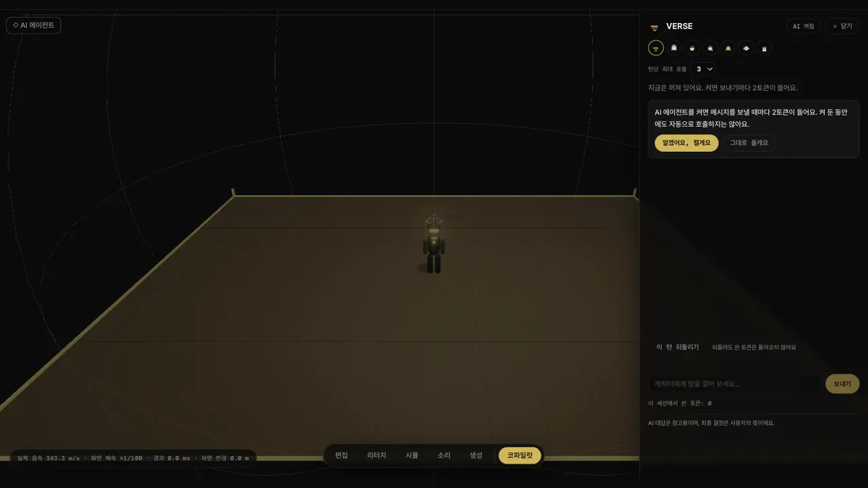This screenshot has height=488, width=868.
Task: Click the 턴당 최대 호출 label
Action: [x=667, y=69]
